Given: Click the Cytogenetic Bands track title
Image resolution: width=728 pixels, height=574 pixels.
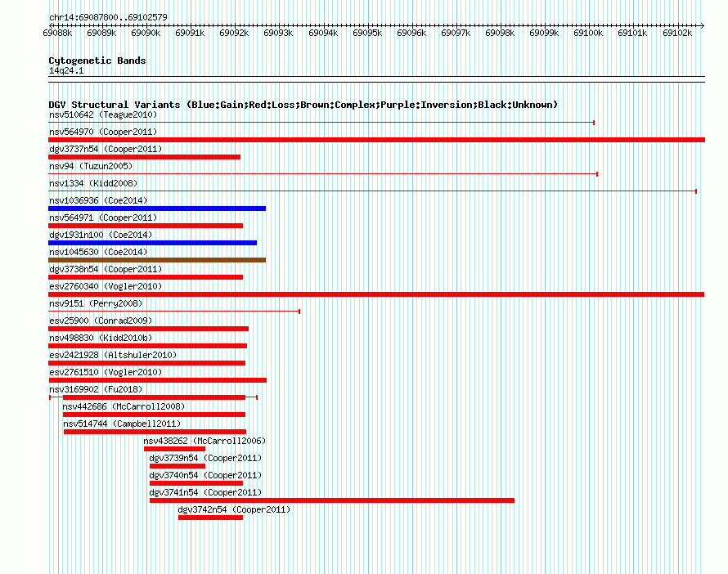Looking at the screenshot, I should 97,61.
